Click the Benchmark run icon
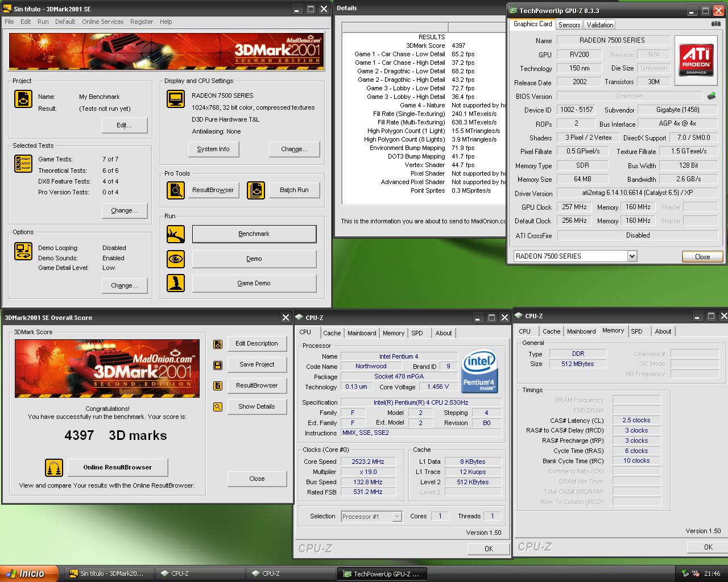 [x=176, y=234]
